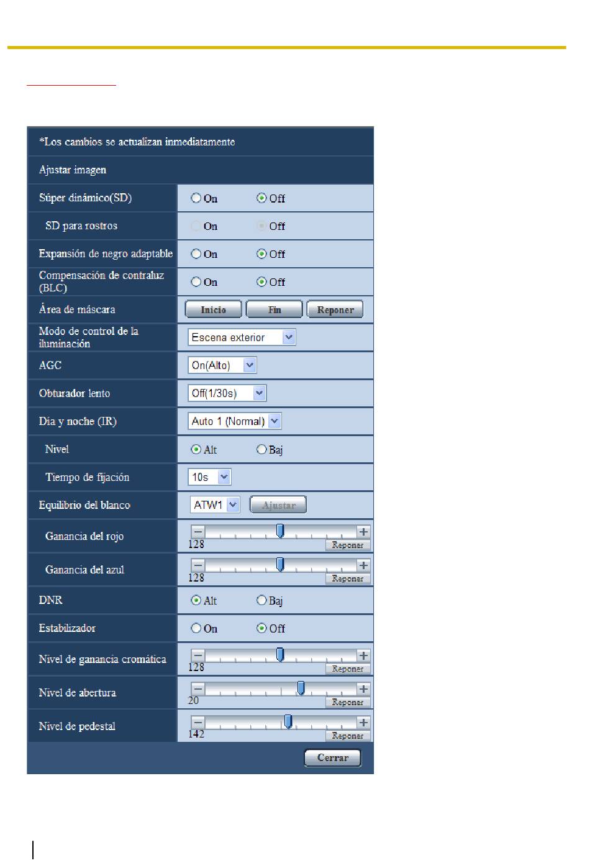Viewport: 590px width, 868px height.
Task: Turn Estabilizador On
Action: point(196,628)
